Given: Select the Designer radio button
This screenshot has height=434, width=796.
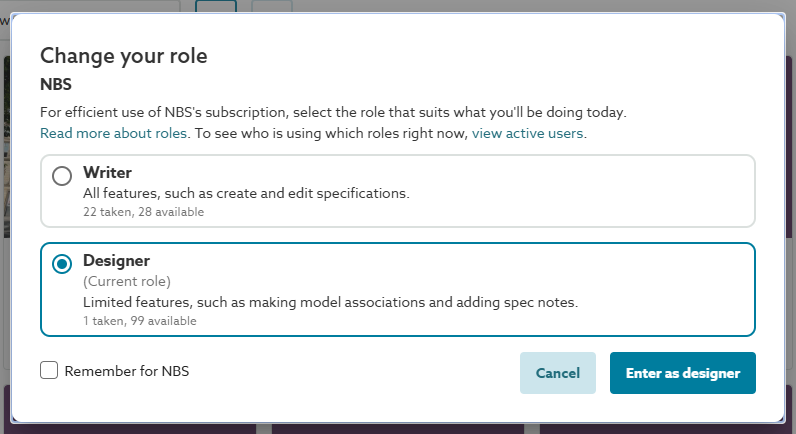Looking at the screenshot, I should (x=62, y=264).
